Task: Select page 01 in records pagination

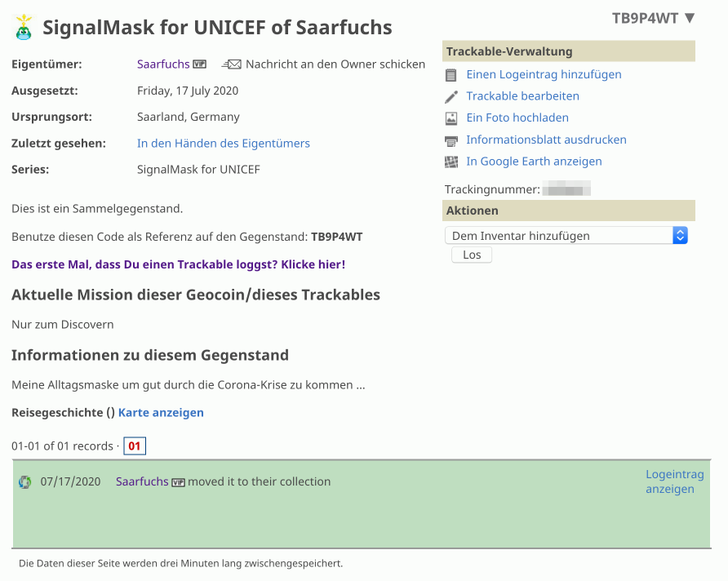Action: tap(135, 446)
